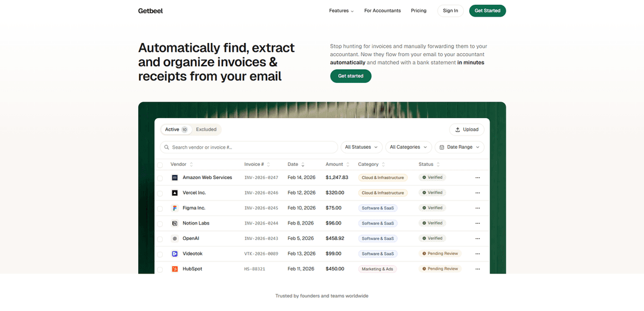Click the Vercel Inc. vendor logo
This screenshot has width=644, height=311.
pyautogui.click(x=175, y=193)
